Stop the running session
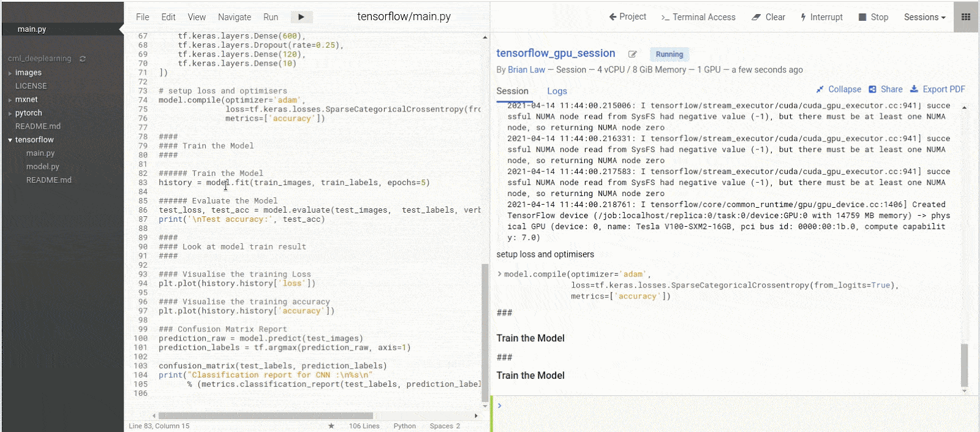The image size is (980, 432). [x=873, y=17]
